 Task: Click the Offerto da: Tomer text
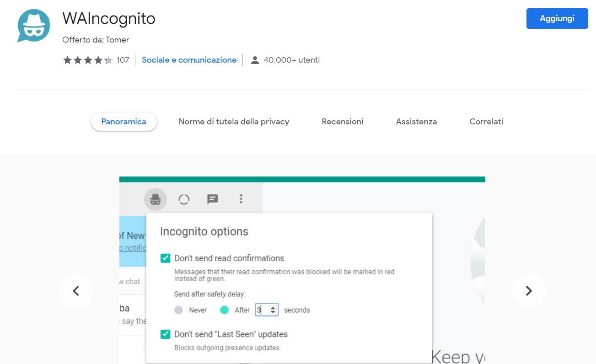click(96, 40)
